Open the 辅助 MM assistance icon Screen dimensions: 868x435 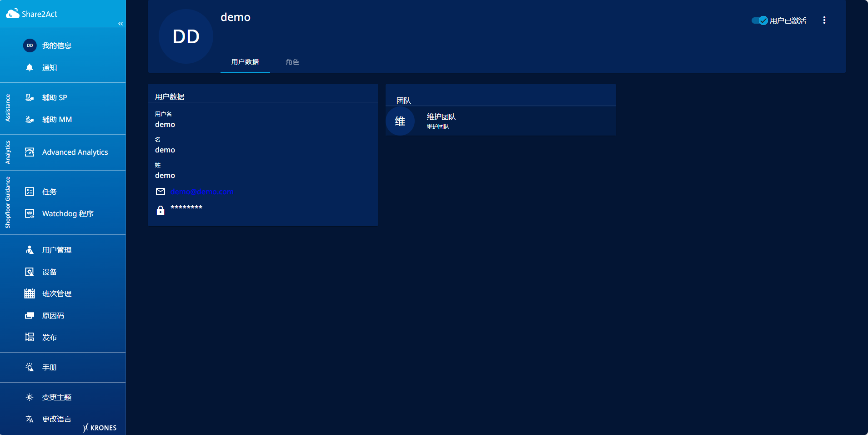(x=30, y=119)
